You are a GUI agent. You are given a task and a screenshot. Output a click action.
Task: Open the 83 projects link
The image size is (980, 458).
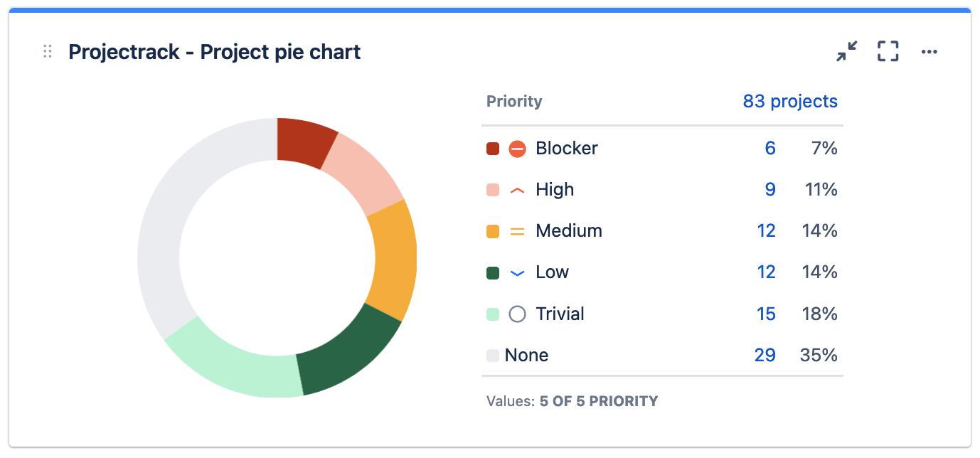point(789,101)
